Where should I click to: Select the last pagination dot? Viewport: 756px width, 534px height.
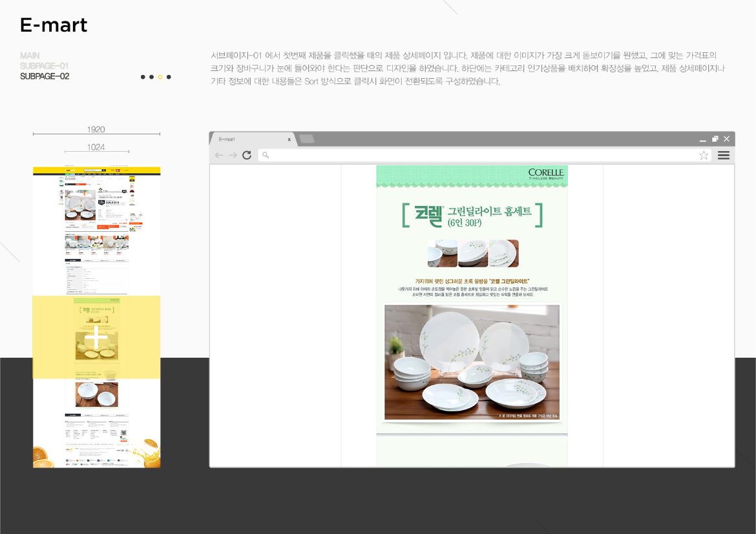(169, 76)
